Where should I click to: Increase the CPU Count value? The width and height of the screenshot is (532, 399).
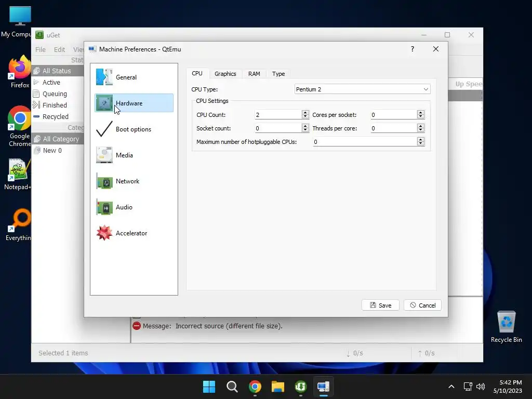coord(305,112)
